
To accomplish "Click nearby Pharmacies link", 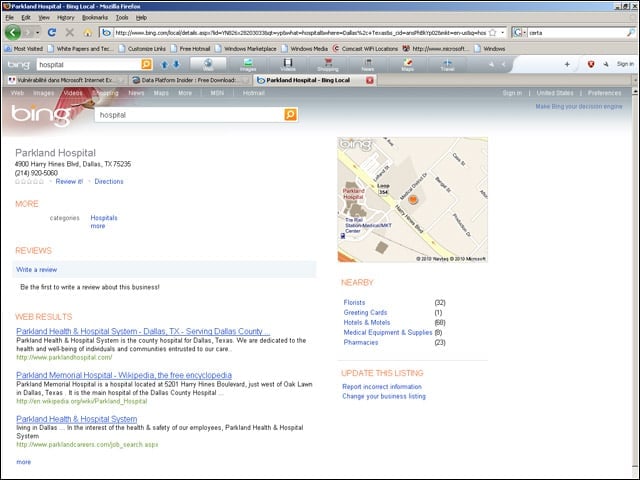I will (x=361, y=342).
